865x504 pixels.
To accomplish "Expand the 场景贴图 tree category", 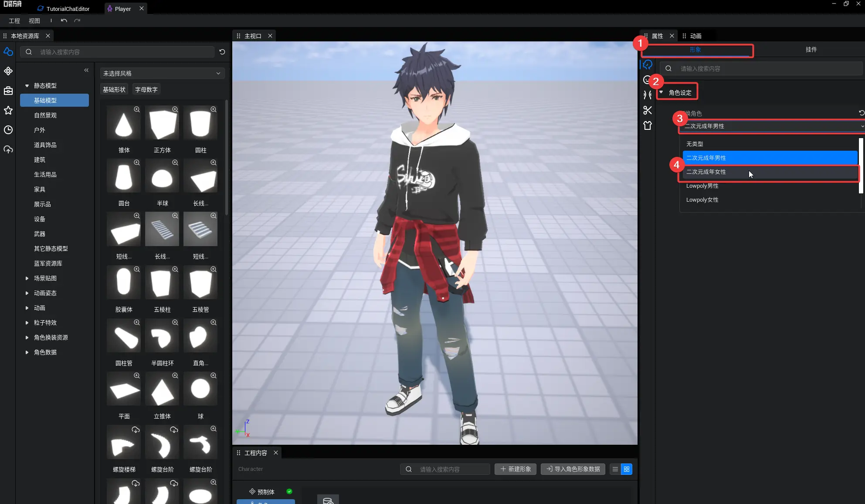I will coord(27,278).
